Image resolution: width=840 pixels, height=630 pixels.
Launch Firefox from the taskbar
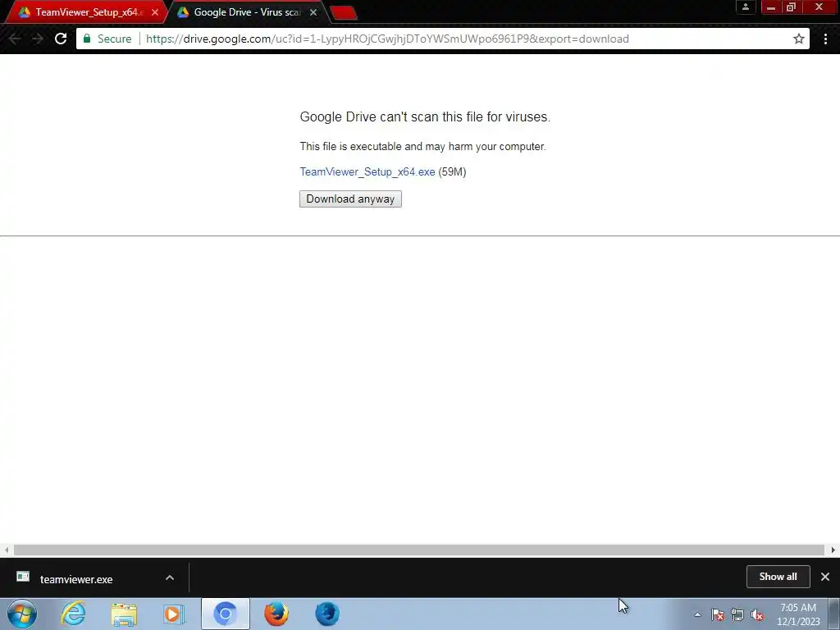coord(276,614)
